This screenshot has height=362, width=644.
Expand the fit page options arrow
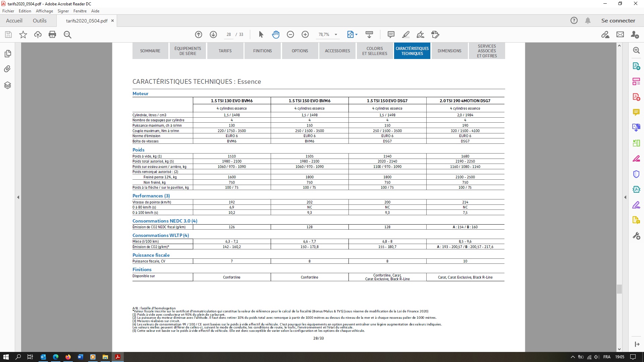coord(356,35)
